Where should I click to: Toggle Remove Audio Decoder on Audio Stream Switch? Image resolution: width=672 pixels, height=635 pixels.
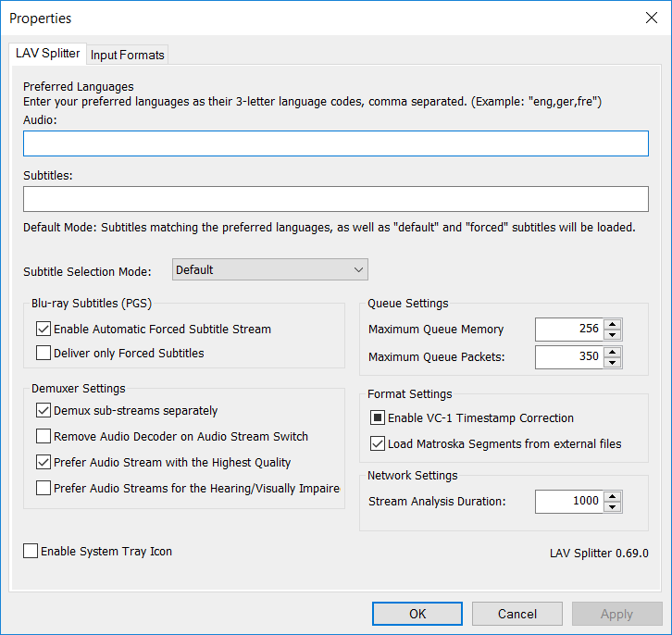tap(44, 437)
